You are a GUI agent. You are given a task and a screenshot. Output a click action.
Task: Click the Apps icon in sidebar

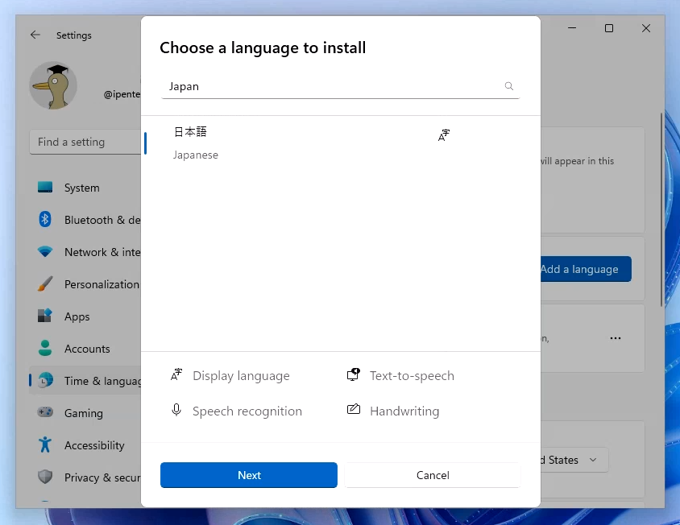pyautogui.click(x=45, y=316)
